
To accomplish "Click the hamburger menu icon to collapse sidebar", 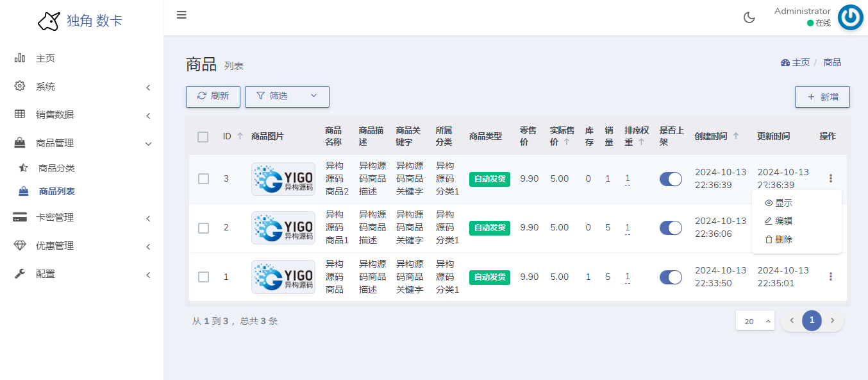I will tap(181, 15).
